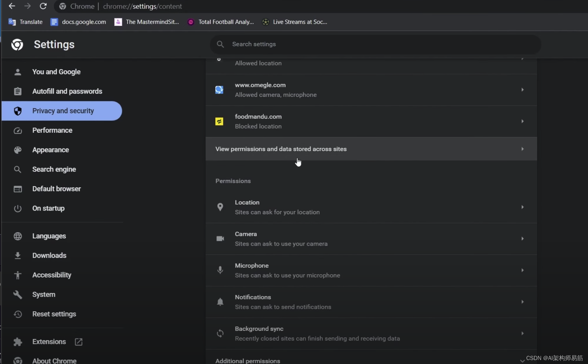588x364 pixels.
Task: Click the Languages globe icon
Action: (x=18, y=236)
